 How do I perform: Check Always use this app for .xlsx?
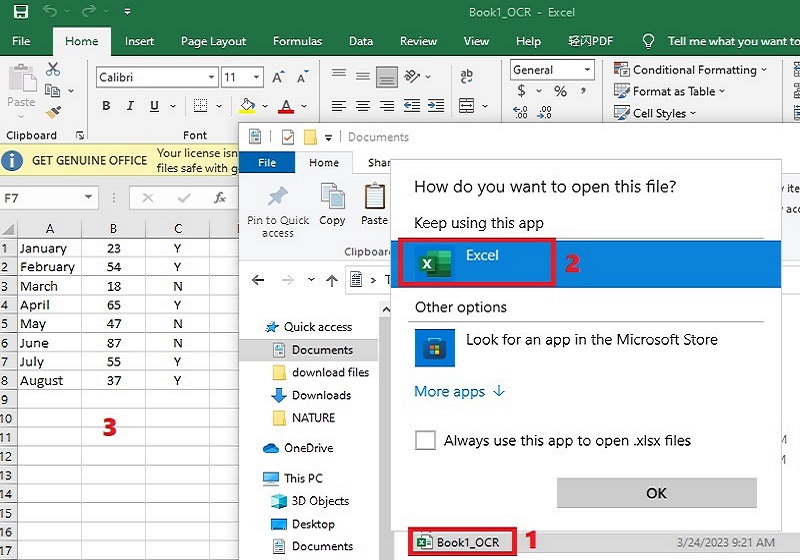click(x=426, y=440)
